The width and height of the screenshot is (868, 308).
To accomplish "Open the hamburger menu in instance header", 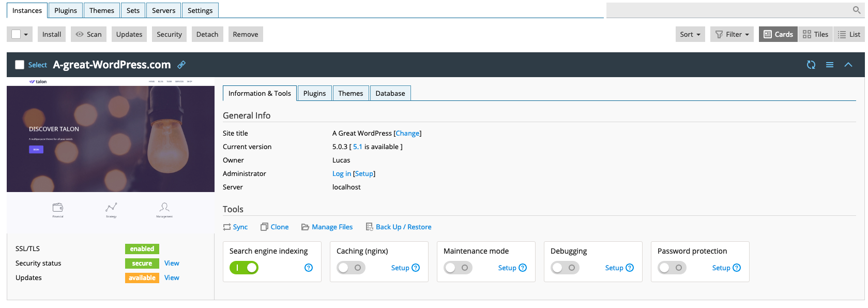I will (x=829, y=65).
